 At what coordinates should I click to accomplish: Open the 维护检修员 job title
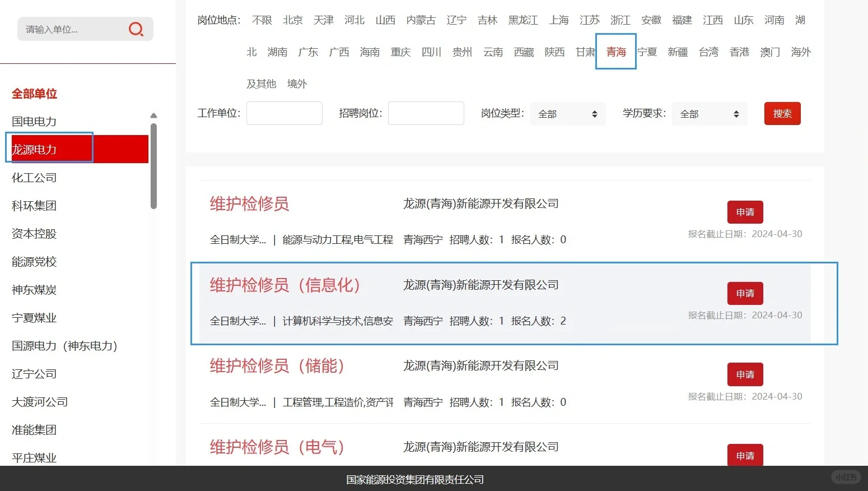[x=250, y=203]
